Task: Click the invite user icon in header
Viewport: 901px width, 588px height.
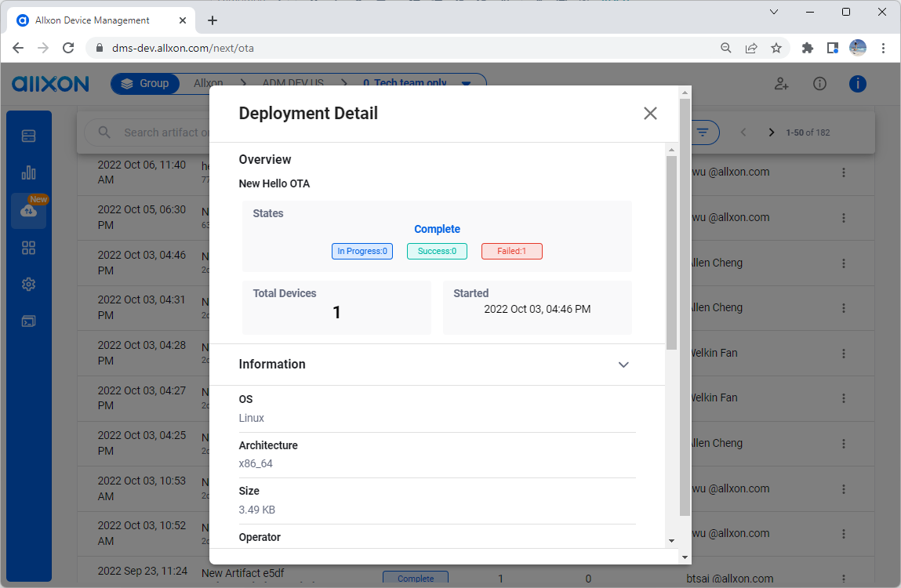Action: click(782, 83)
